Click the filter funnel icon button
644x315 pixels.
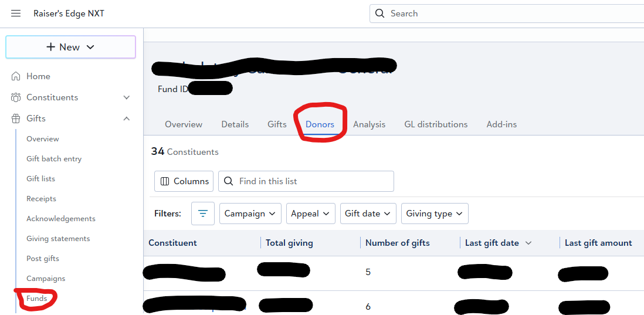click(203, 214)
